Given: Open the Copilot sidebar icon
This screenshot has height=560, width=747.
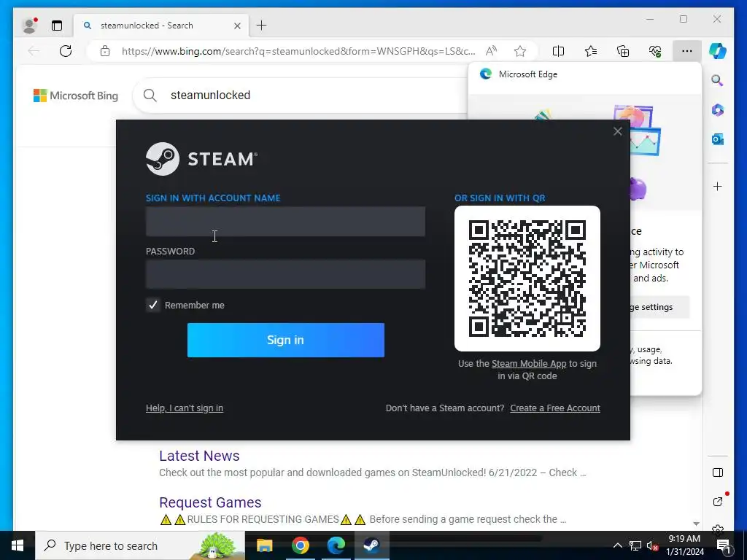Looking at the screenshot, I should (x=718, y=51).
